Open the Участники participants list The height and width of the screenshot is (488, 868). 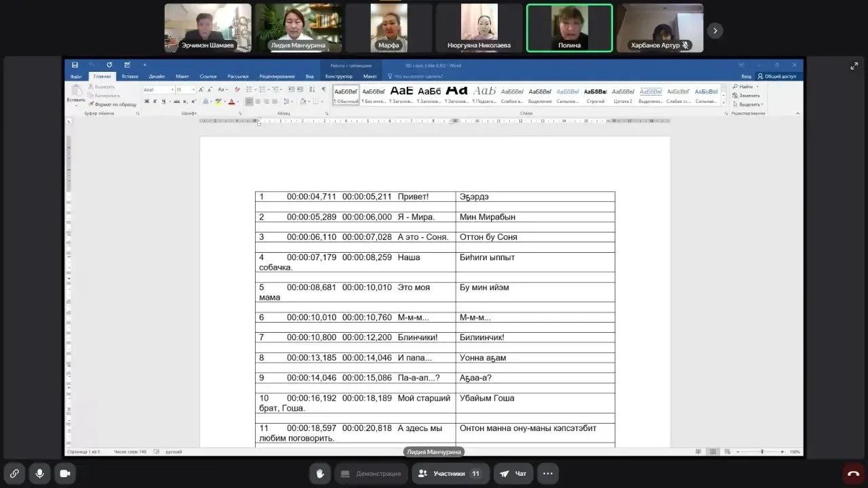[x=450, y=474]
